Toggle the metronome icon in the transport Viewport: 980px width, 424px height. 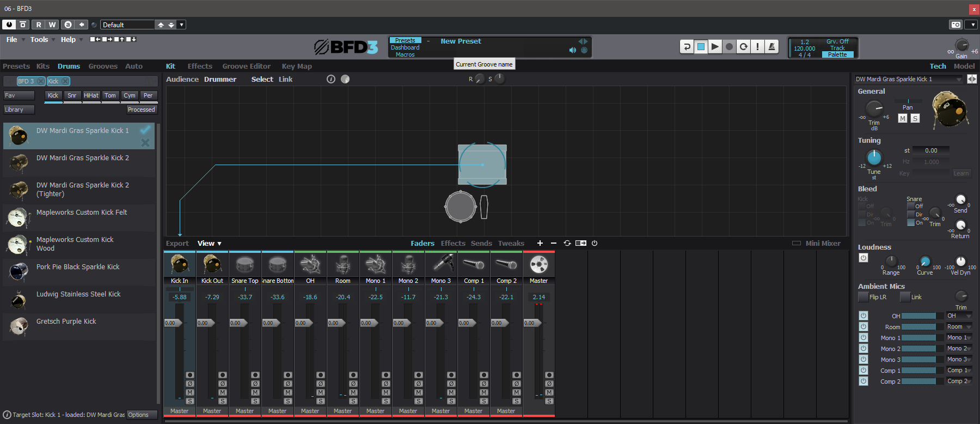coord(772,47)
